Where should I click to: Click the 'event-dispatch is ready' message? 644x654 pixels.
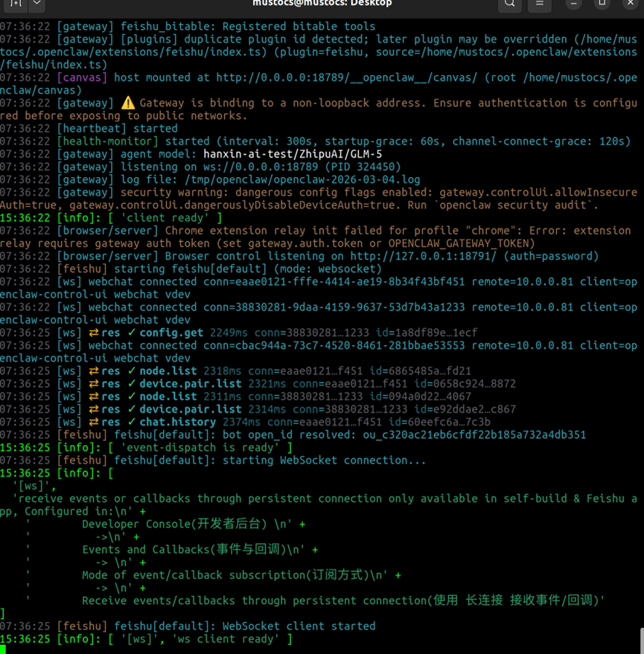[200, 448]
